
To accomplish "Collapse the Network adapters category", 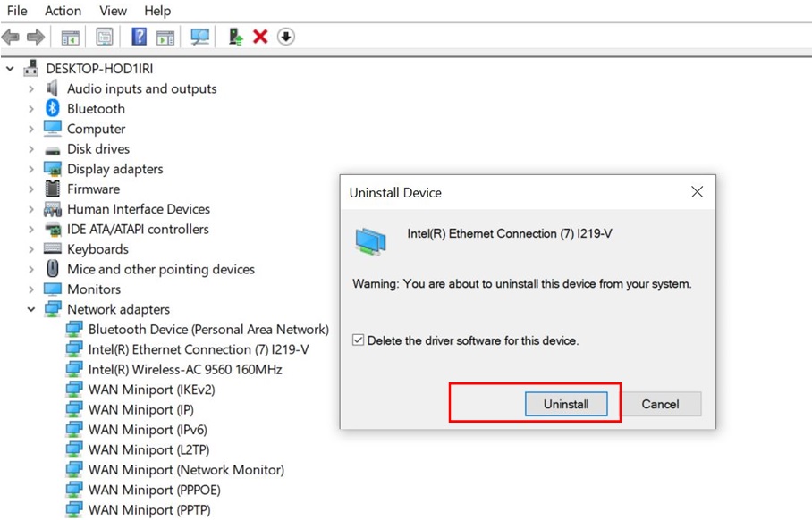I will click(x=31, y=309).
